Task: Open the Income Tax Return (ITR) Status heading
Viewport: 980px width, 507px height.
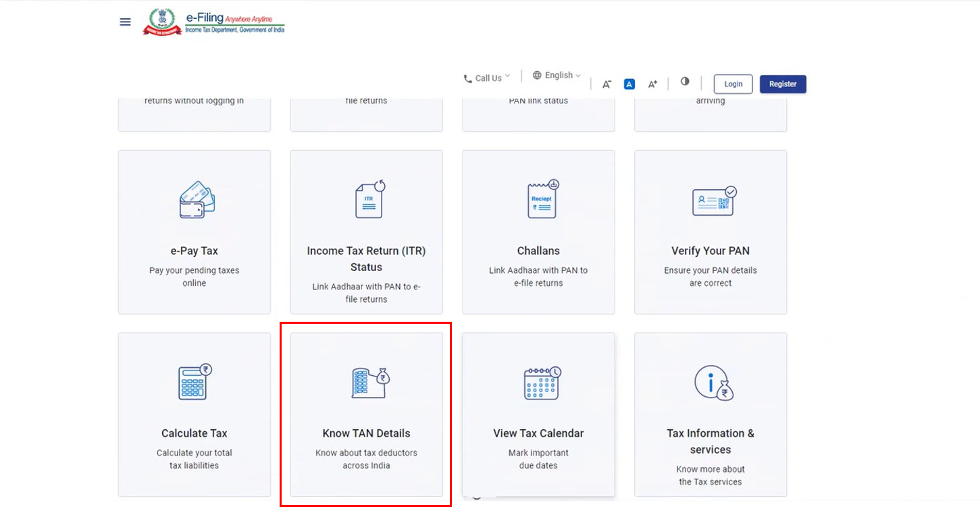Action: point(366,259)
